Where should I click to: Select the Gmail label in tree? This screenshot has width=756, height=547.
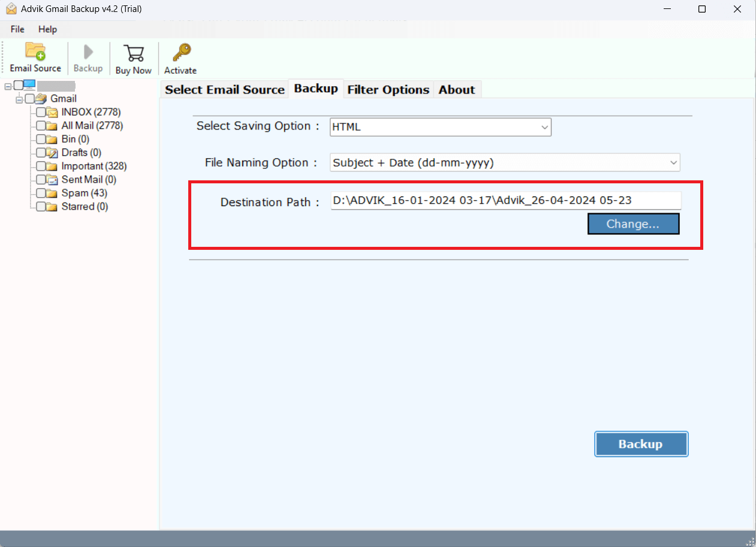pos(64,99)
